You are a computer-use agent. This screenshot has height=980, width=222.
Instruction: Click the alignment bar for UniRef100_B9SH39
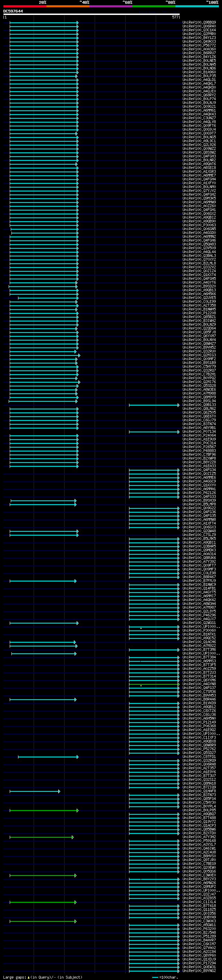coord(44,501)
